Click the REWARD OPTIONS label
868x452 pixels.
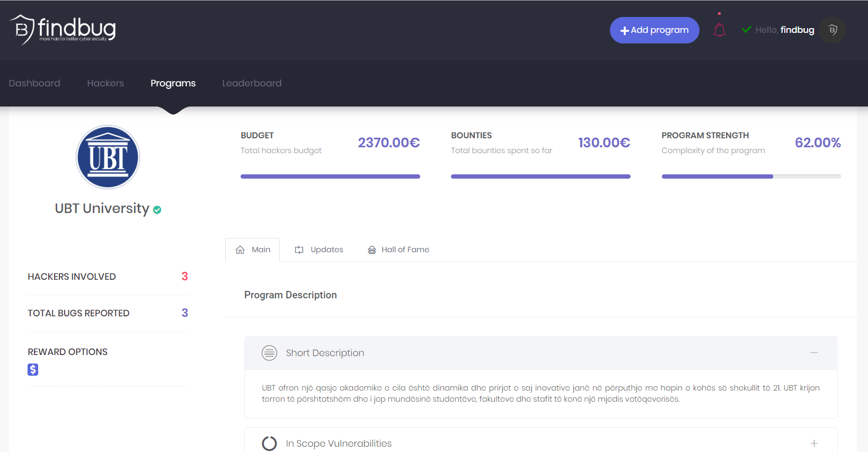click(67, 352)
